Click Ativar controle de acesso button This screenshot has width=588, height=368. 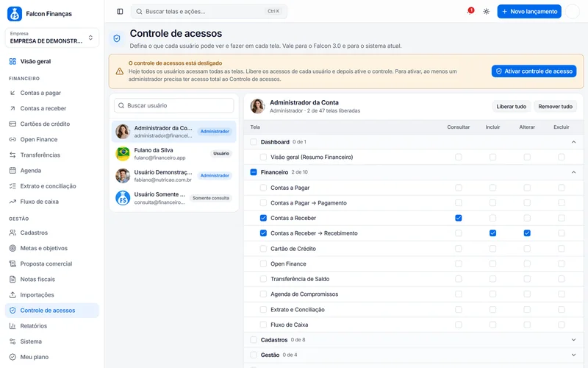point(534,71)
